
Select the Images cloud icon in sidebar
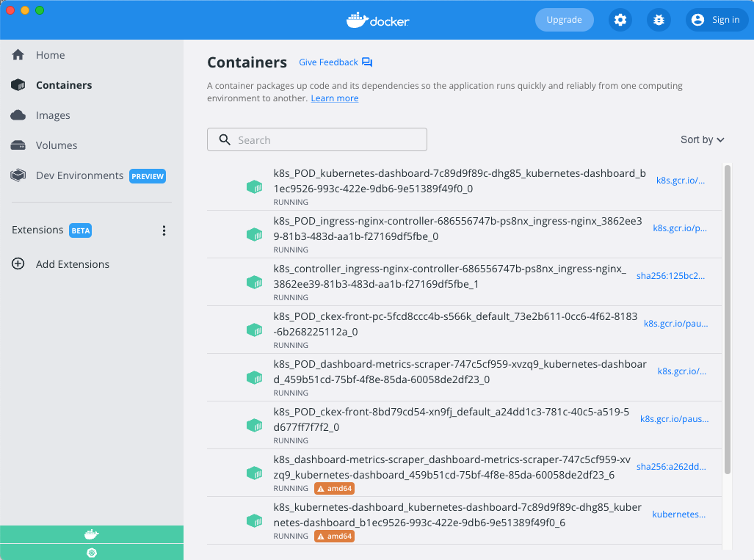coord(16,115)
